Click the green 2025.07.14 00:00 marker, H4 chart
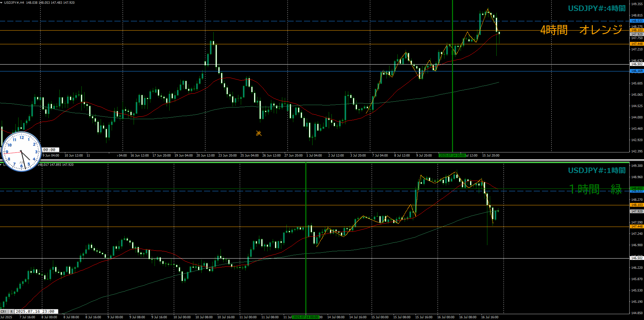 pyautogui.click(x=452, y=156)
